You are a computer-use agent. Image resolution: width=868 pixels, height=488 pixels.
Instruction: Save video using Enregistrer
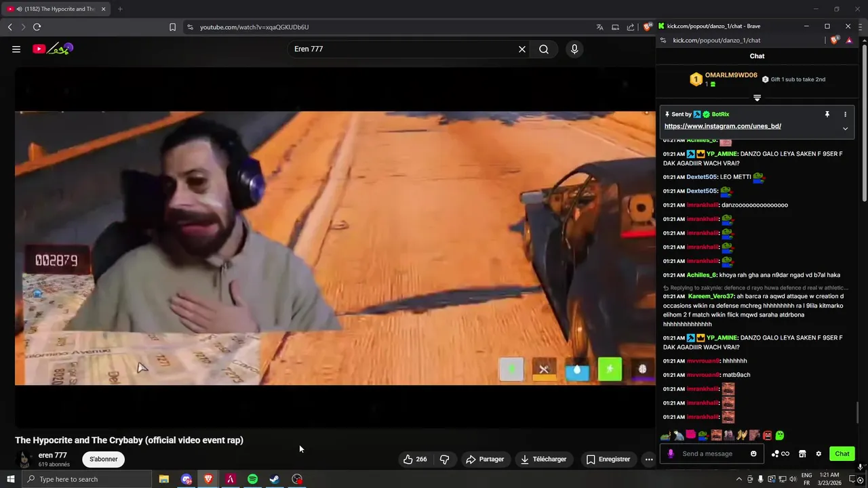coord(608,459)
